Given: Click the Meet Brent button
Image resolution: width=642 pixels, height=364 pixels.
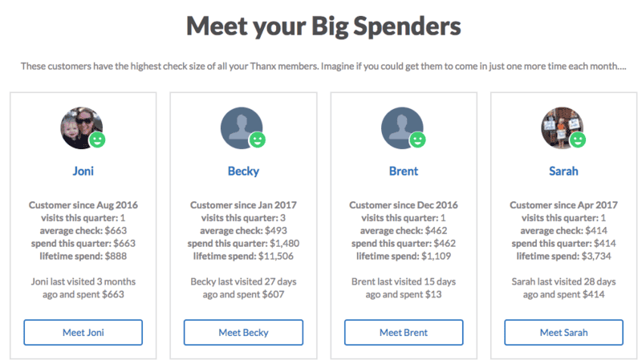Looking at the screenshot, I should pyautogui.click(x=404, y=333).
